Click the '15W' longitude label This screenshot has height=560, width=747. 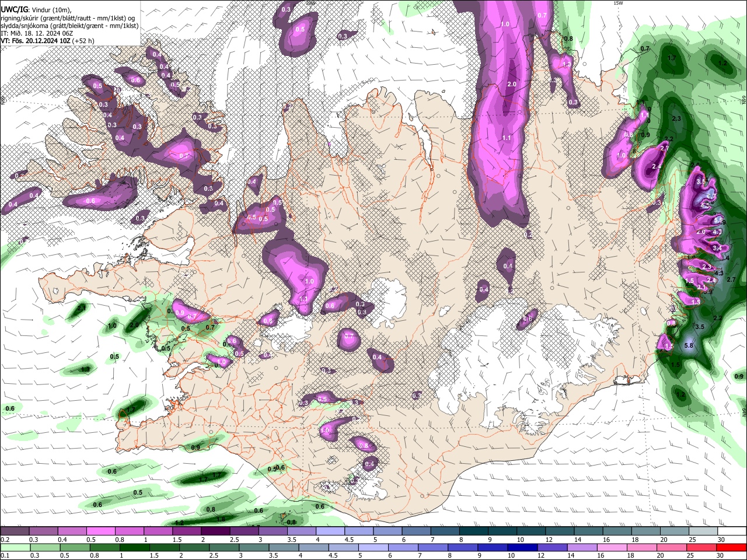tap(618, 3)
